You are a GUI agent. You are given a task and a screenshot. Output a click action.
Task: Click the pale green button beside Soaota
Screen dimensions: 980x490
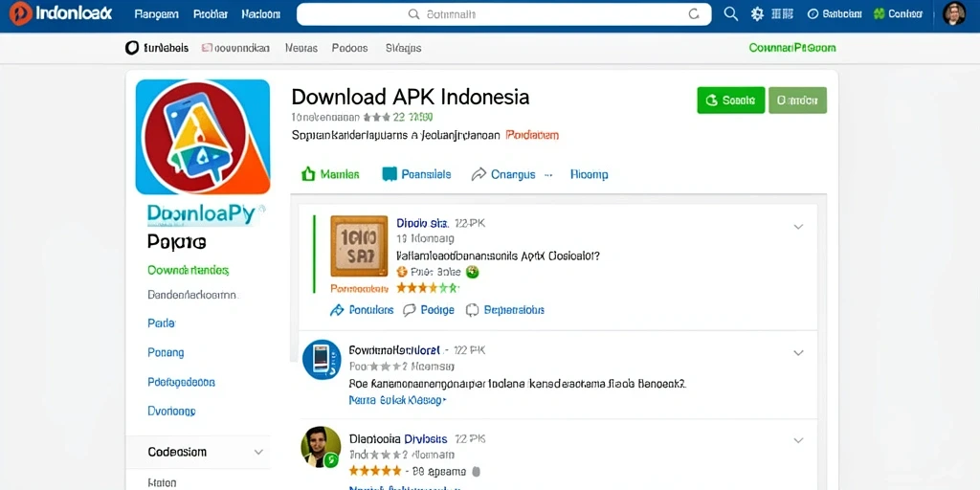pyautogui.click(x=797, y=100)
